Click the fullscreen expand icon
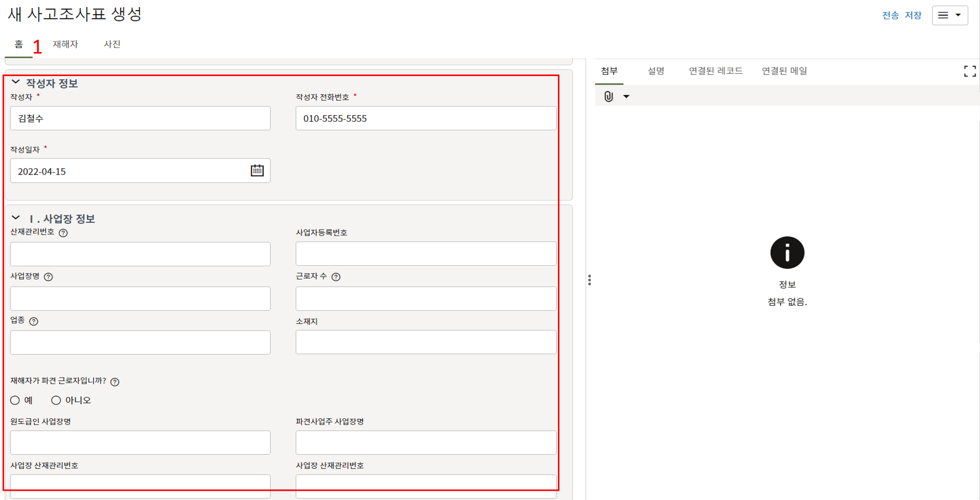The image size is (980, 500). click(970, 71)
